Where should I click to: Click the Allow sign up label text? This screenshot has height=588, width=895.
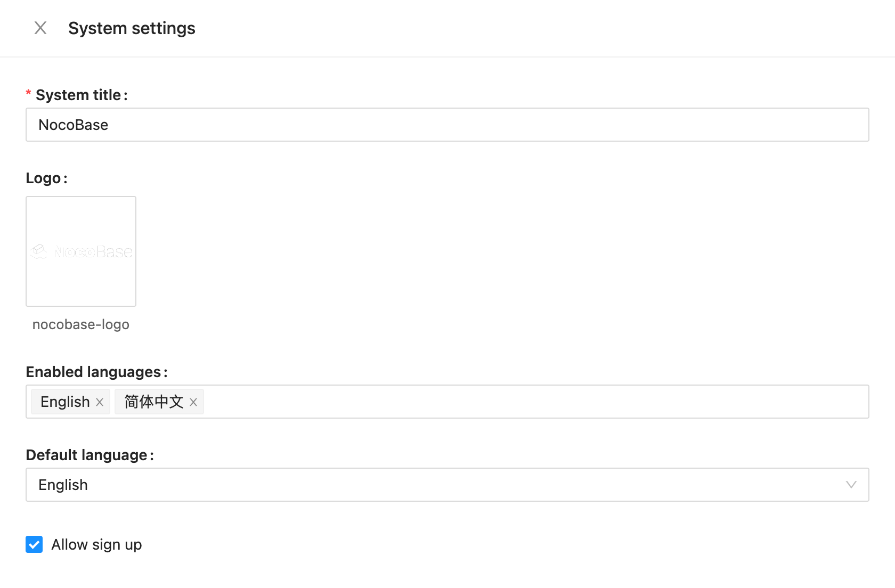point(96,544)
